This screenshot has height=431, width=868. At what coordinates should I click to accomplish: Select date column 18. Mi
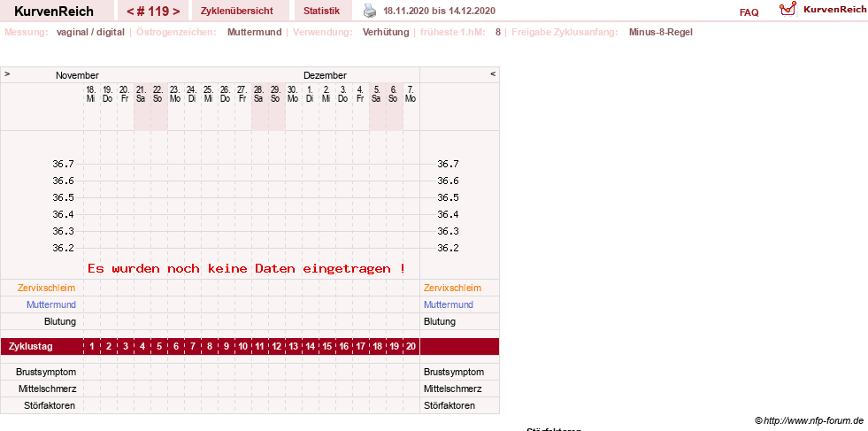[91, 94]
